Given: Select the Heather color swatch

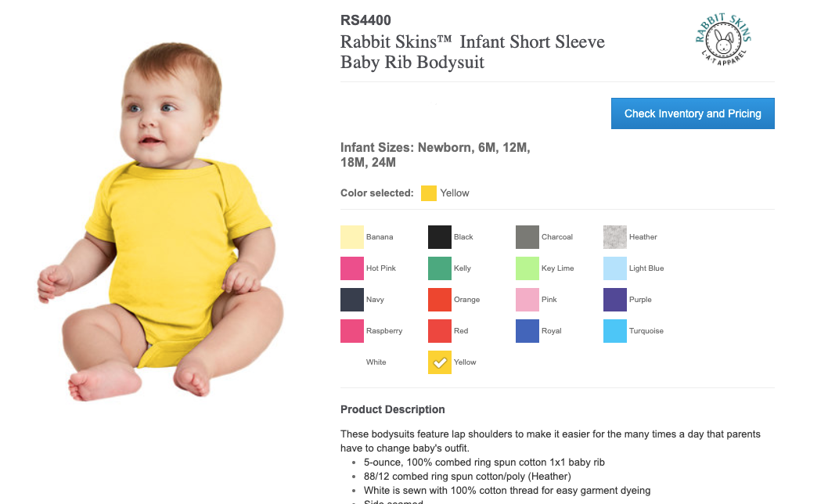Looking at the screenshot, I should click(x=615, y=237).
